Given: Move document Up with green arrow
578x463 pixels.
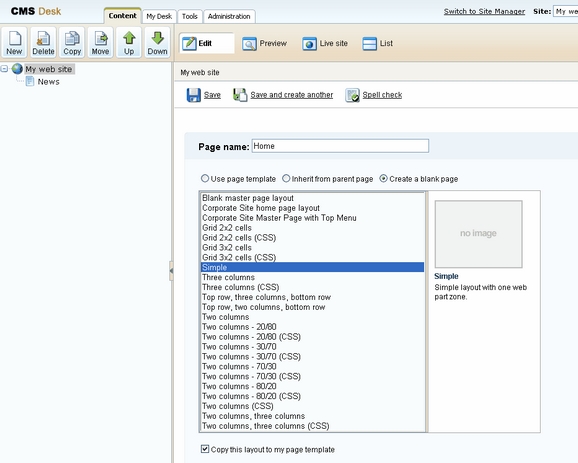Looking at the screenshot, I should pos(129,42).
